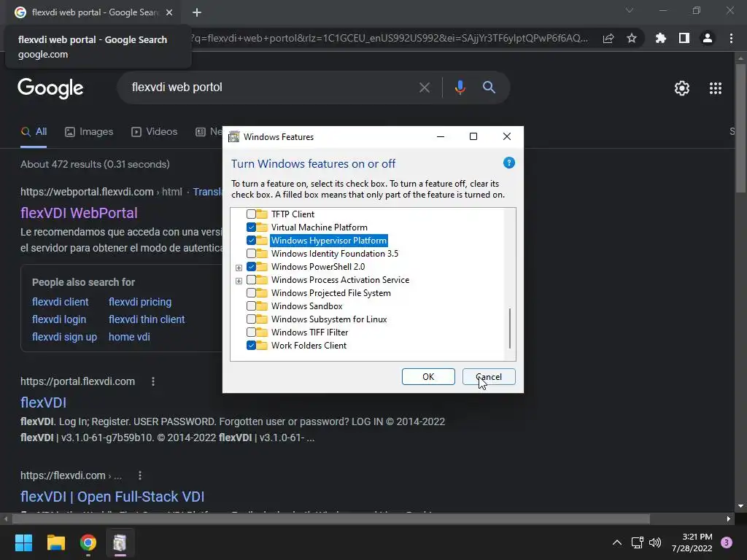Enable the TFTP Client checkbox
The width and height of the screenshot is (747, 560).
click(251, 214)
